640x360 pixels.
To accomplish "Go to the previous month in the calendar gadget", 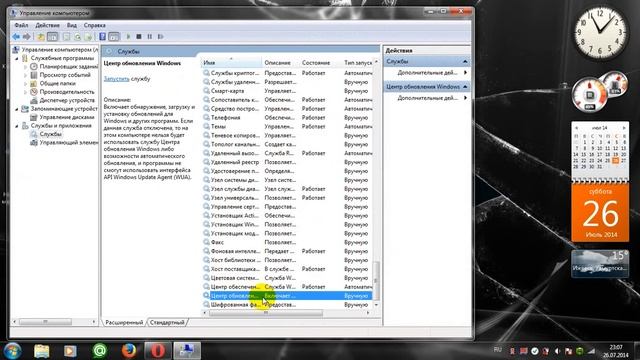I will tap(576, 128).
